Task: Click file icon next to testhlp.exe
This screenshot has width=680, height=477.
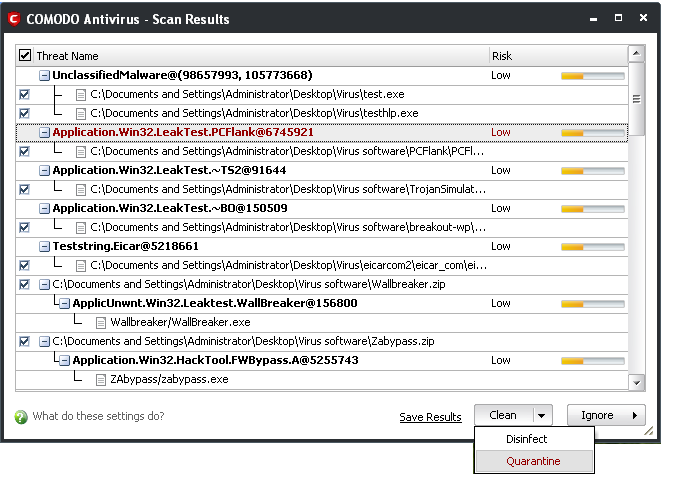Action: 80,114
